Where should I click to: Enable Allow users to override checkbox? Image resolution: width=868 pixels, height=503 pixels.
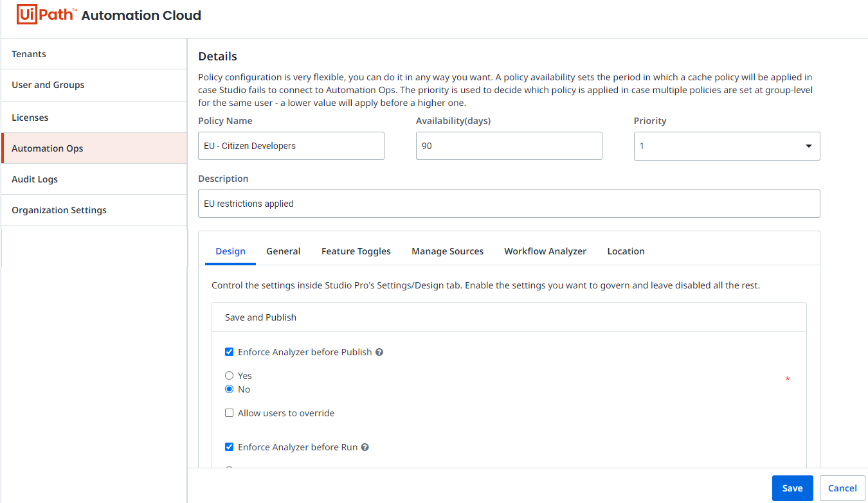229,413
